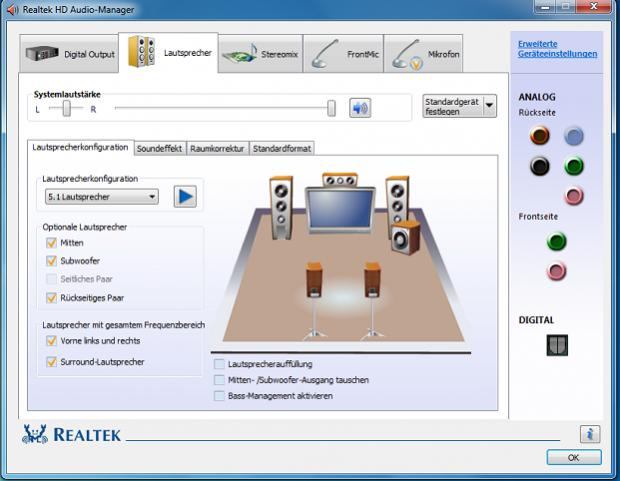Open the Standardformat sub-tab
This screenshot has height=481, width=620.
[x=282, y=149]
